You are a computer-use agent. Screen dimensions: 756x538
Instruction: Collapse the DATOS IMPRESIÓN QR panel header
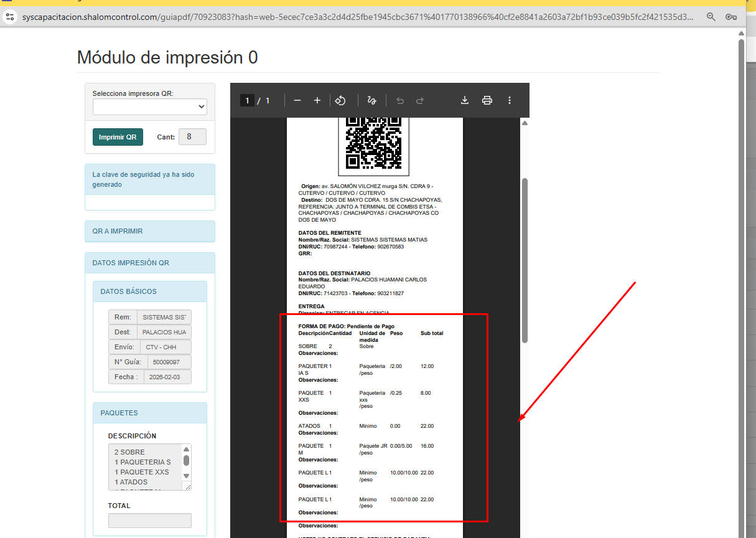[149, 263]
